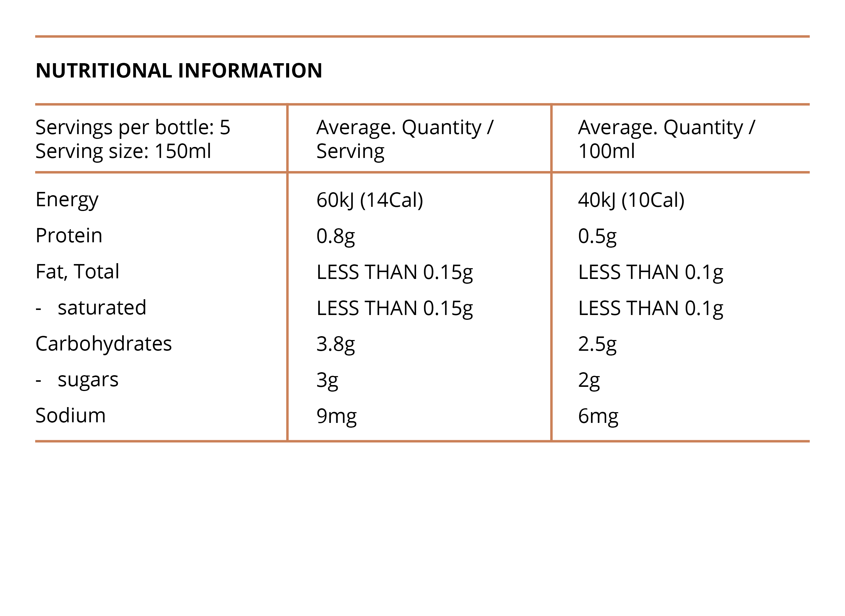Select the 0.5g protein per 100ml value
This screenshot has height=616, width=845.
597,236
